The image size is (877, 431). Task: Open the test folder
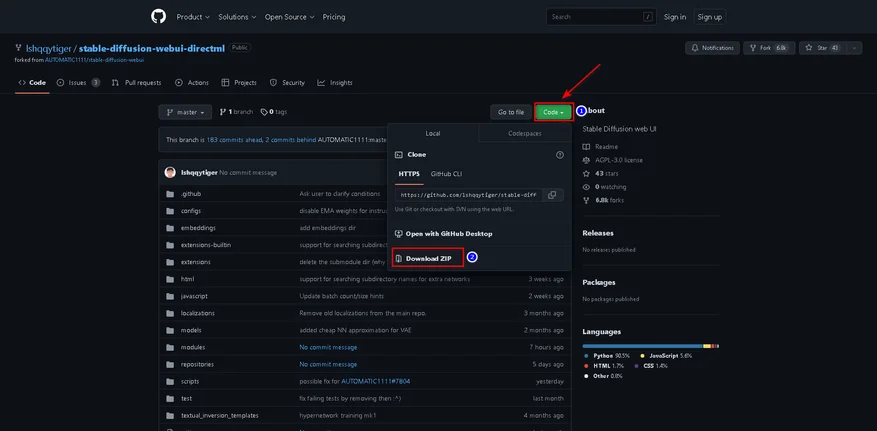point(186,399)
